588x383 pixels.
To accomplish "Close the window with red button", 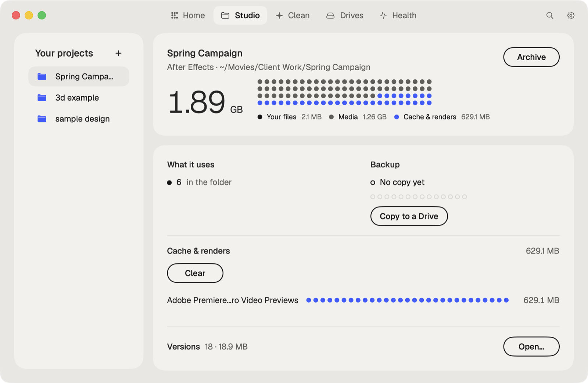I will coord(16,15).
